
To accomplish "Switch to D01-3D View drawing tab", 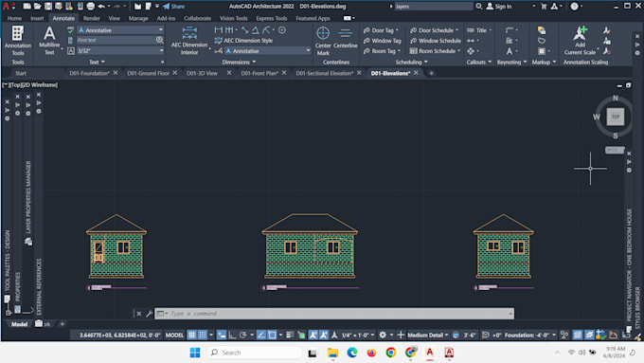I will (202, 73).
